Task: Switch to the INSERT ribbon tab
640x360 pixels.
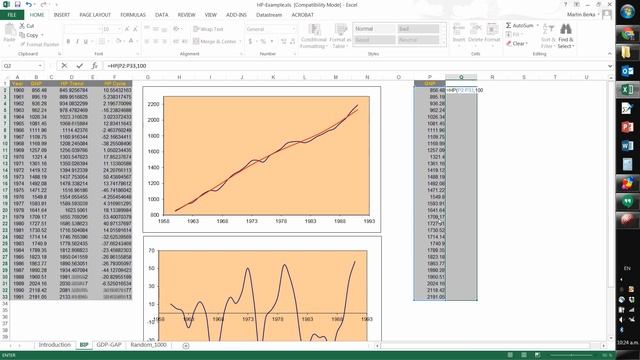Action: click(62, 15)
